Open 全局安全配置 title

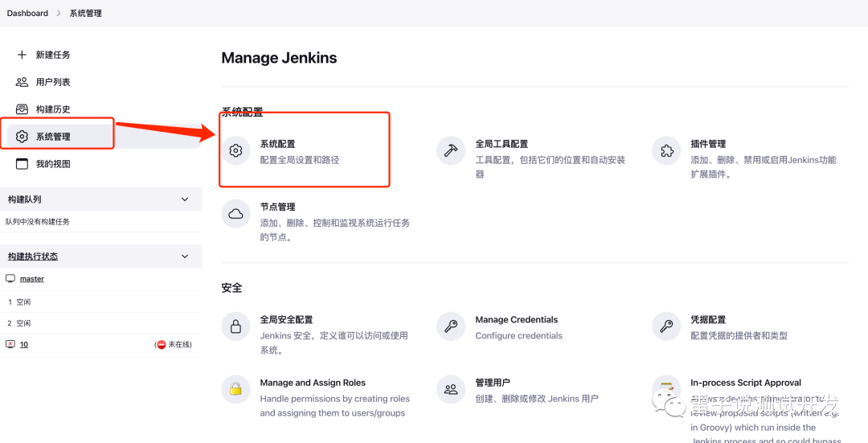[x=286, y=320]
